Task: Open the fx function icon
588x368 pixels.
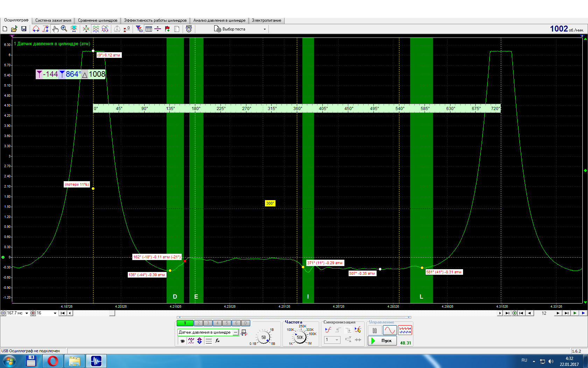Action: tap(217, 341)
